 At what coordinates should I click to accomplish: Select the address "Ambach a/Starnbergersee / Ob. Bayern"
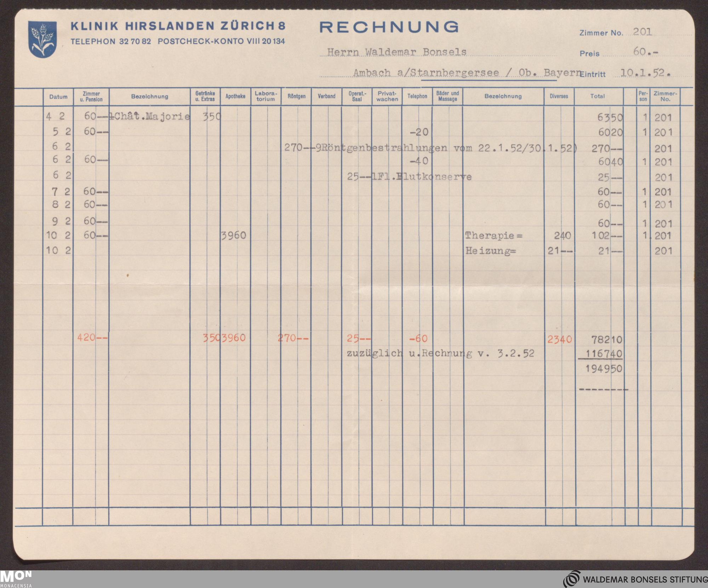pyautogui.click(x=467, y=73)
